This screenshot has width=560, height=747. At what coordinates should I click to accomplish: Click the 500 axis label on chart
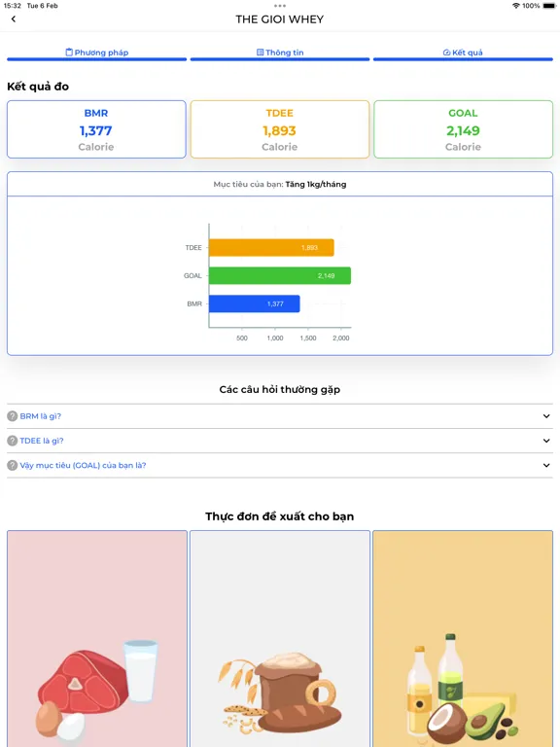(242, 338)
